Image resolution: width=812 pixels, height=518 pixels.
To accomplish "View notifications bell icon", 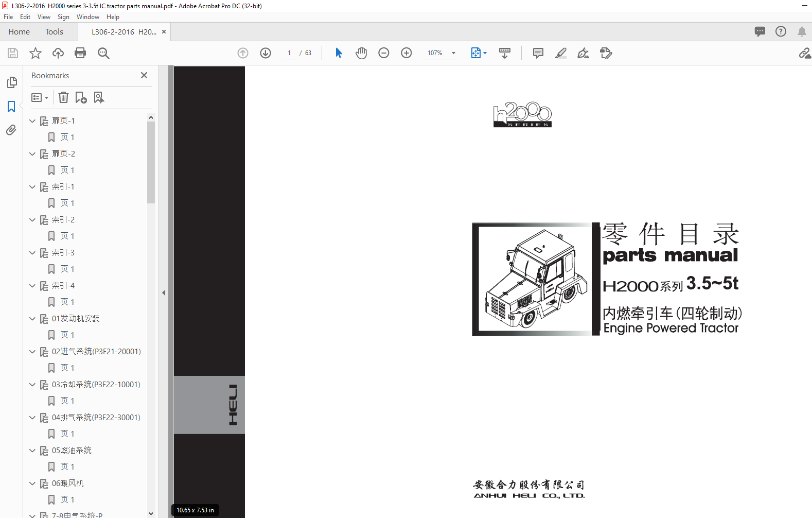I will (802, 31).
